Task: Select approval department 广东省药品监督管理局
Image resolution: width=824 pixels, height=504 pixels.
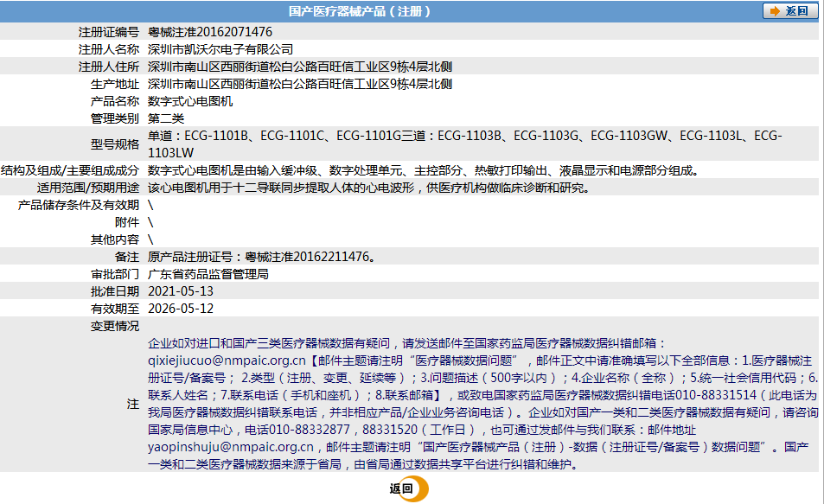Action: [x=208, y=274]
